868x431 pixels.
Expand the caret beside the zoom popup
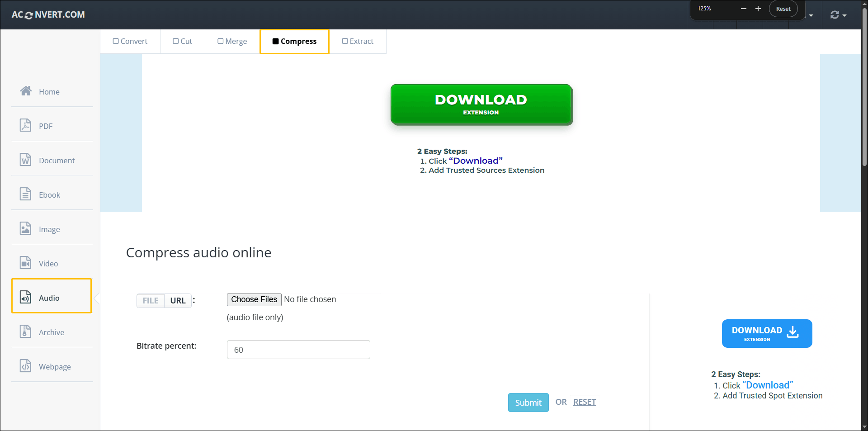pyautogui.click(x=811, y=15)
